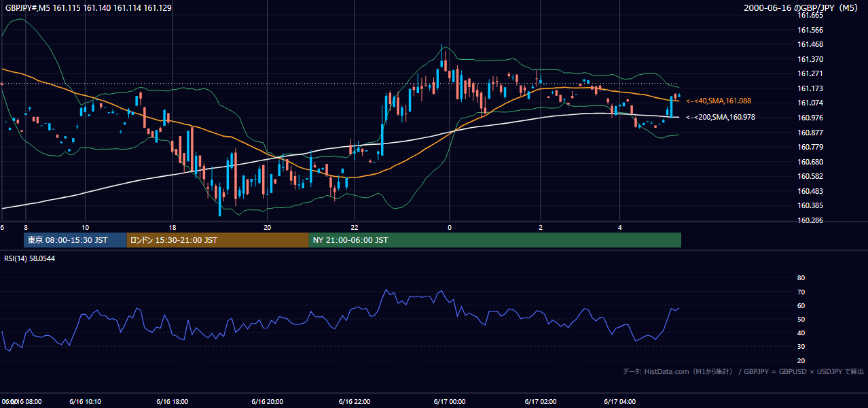868x408 pixels.
Task: Click the 160.385 price axis label
Action: (x=810, y=205)
